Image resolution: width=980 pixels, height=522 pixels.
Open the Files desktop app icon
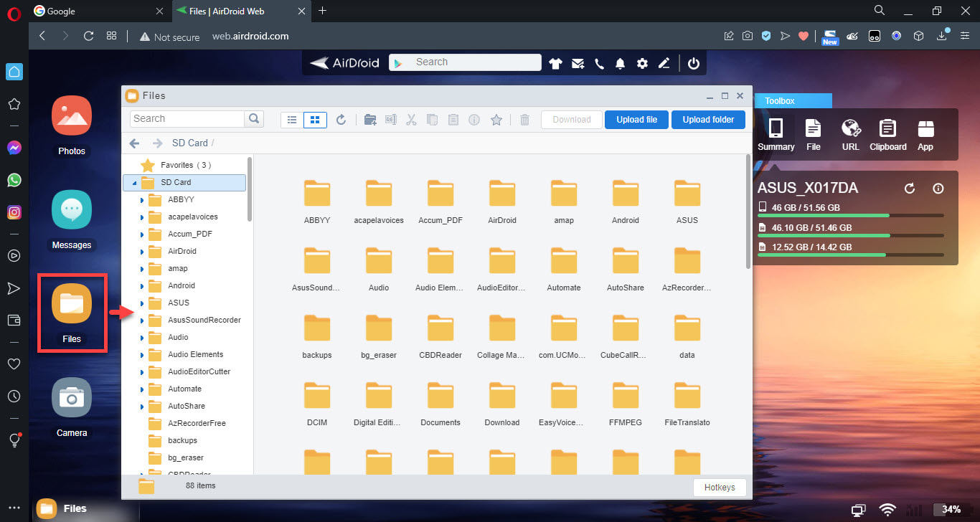[x=72, y=303]
